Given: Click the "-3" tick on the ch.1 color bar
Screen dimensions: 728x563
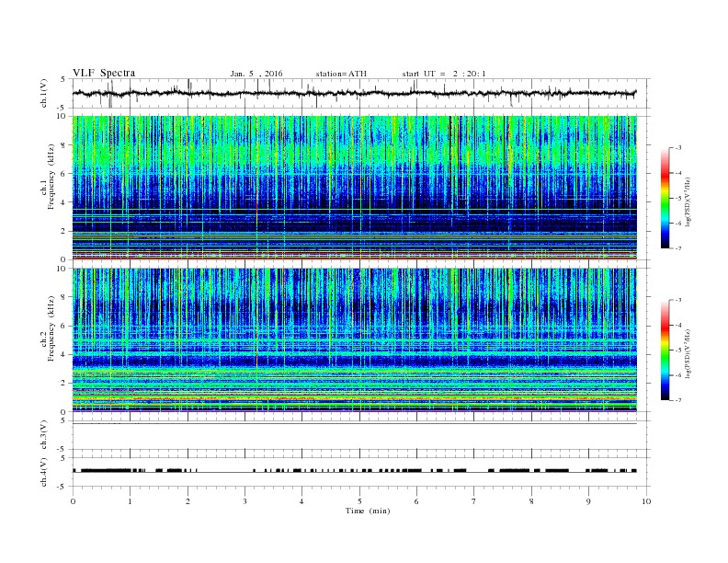Looking at the screenshot, I should tap(677, 148).
